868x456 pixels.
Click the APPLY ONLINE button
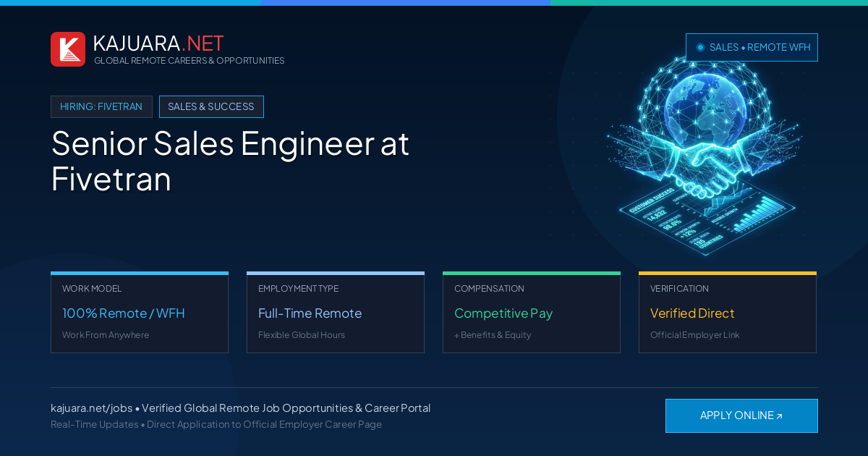741,415
